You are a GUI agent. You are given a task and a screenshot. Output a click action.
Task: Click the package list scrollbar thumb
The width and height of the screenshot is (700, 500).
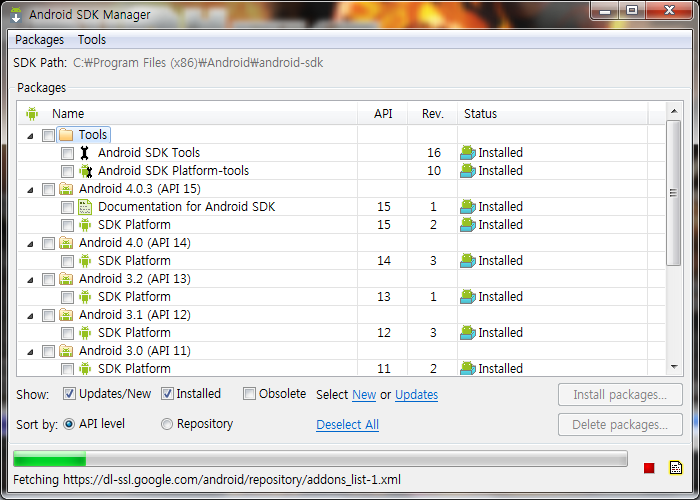pos(674,193)
